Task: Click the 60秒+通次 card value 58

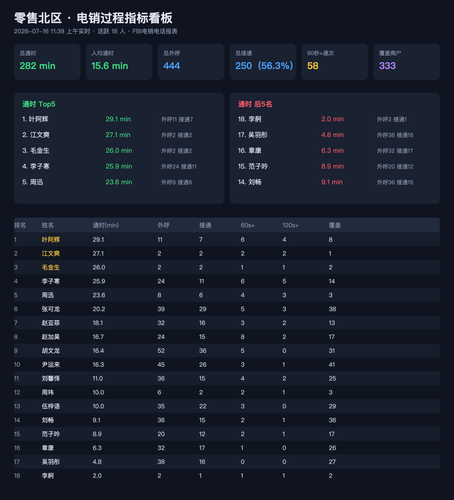Action: pyautogui.click(x=313, y=66)
